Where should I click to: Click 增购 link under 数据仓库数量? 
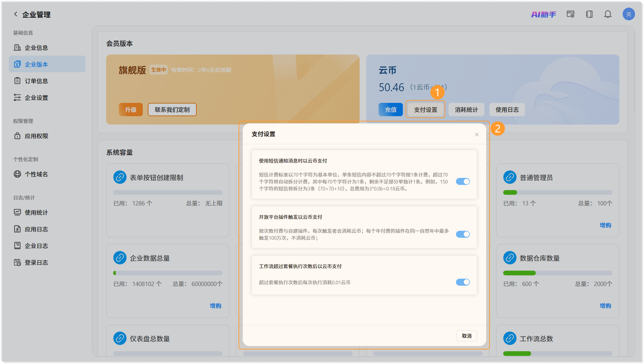[x=605, y=306]
